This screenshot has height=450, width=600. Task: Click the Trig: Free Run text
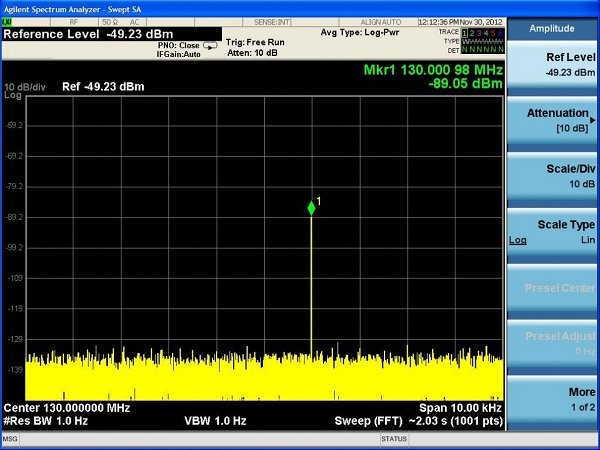point(255,42)
